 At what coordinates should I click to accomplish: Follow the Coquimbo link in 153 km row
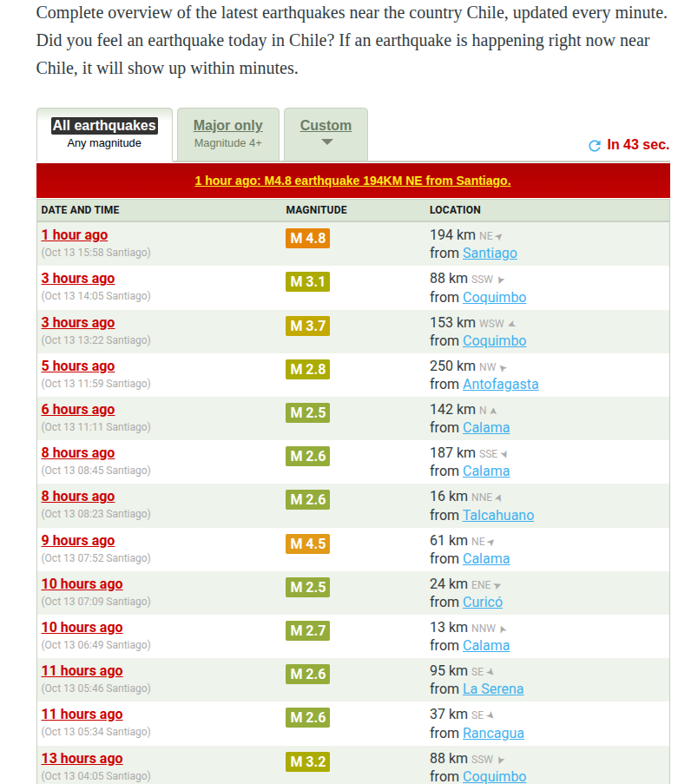coord(495,341)
